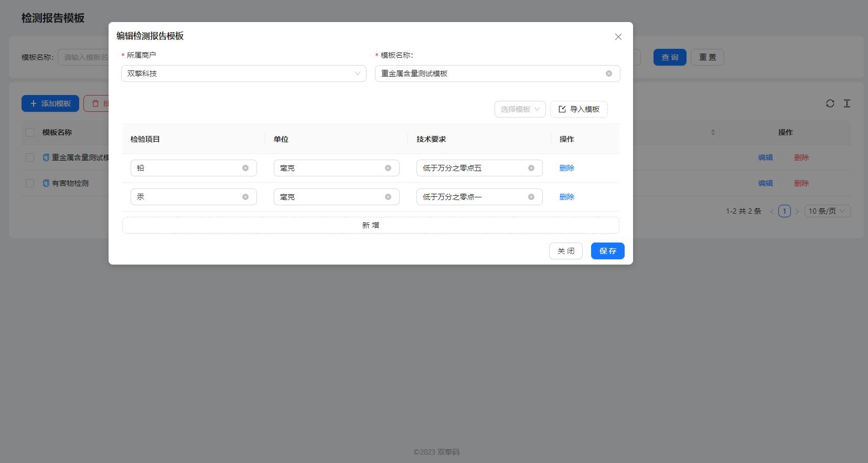Click 新增 to add a row
Screen dimensions: 868x463
tap(371, 225)
